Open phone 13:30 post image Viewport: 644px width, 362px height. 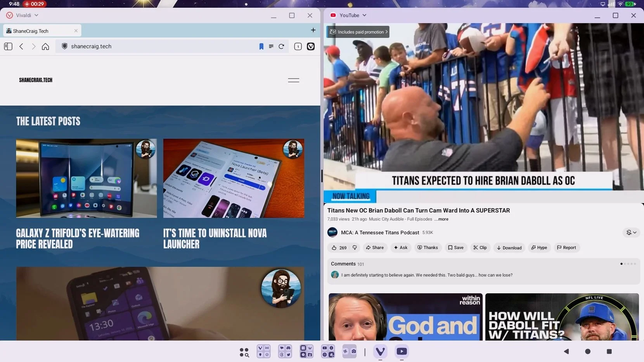coord(160,303)
